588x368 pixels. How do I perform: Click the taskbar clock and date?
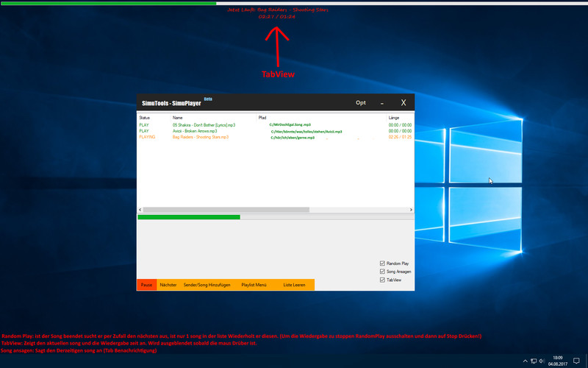pyautogui.click(x=557, y=361)
